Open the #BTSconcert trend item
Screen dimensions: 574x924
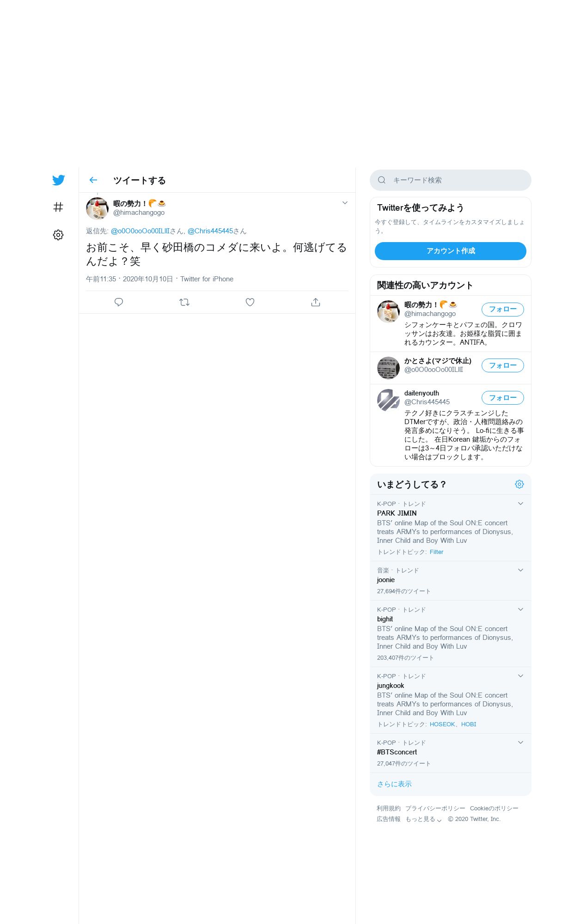[x=451, y=753]
